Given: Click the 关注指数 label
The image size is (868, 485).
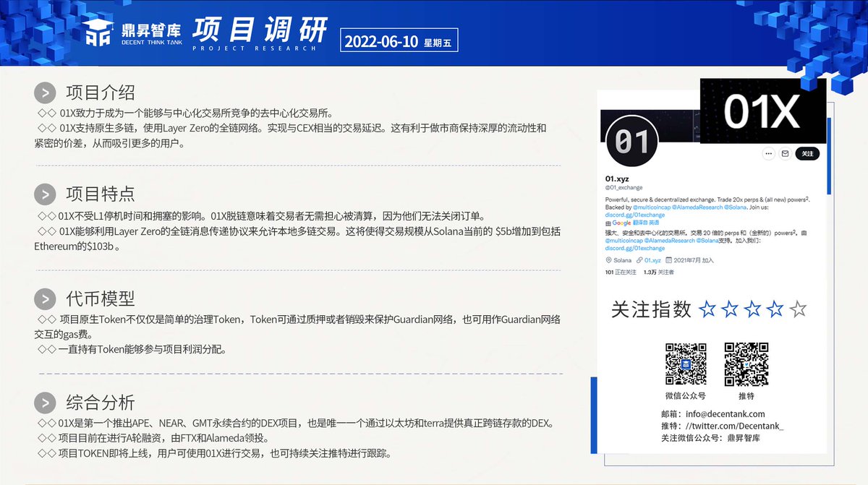Looking at the screenshot, I should [x=651, y=309].
